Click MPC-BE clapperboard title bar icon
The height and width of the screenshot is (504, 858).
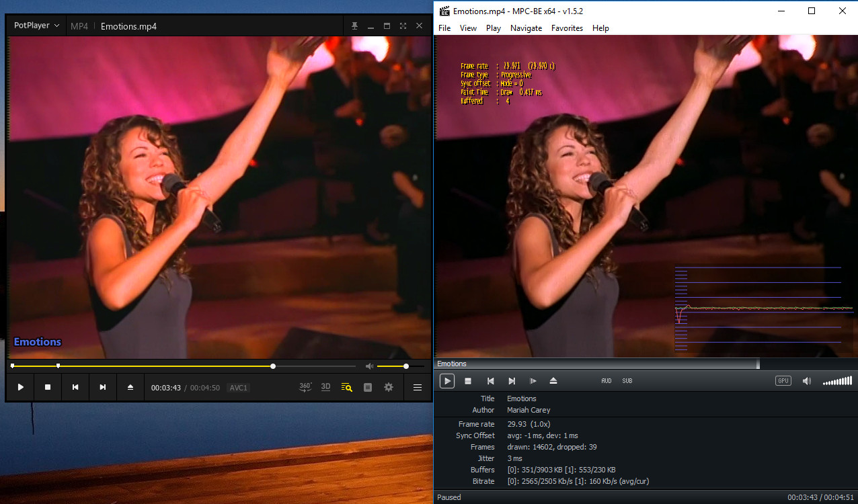tap(444, 11)
